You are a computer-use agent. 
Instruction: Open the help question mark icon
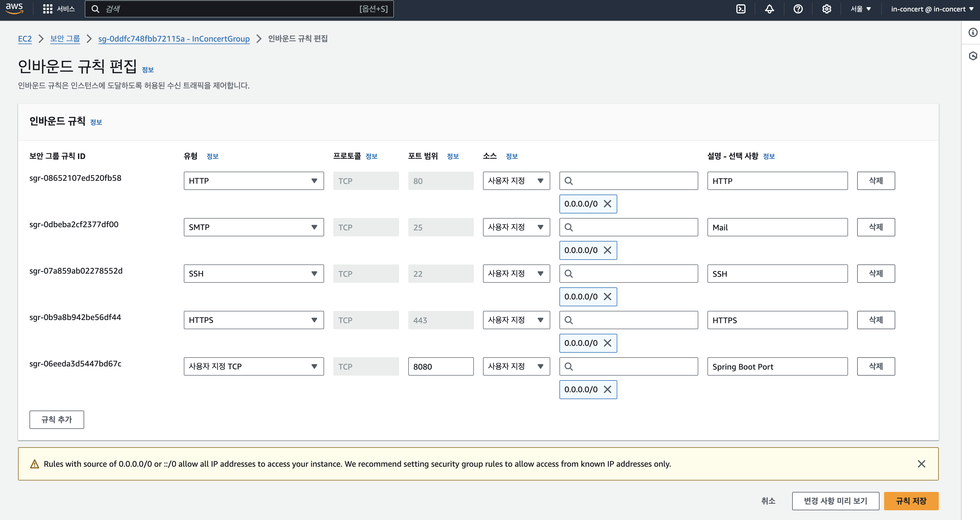(798, 8)
